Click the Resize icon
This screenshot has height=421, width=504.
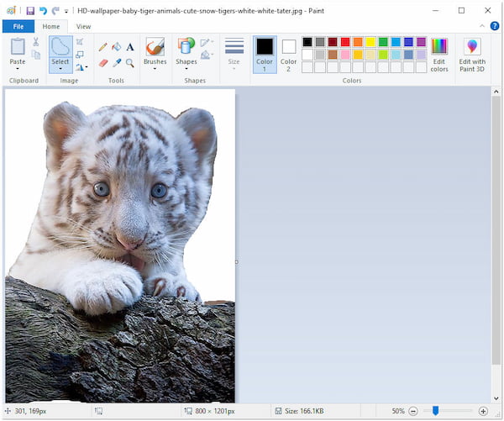80,55
